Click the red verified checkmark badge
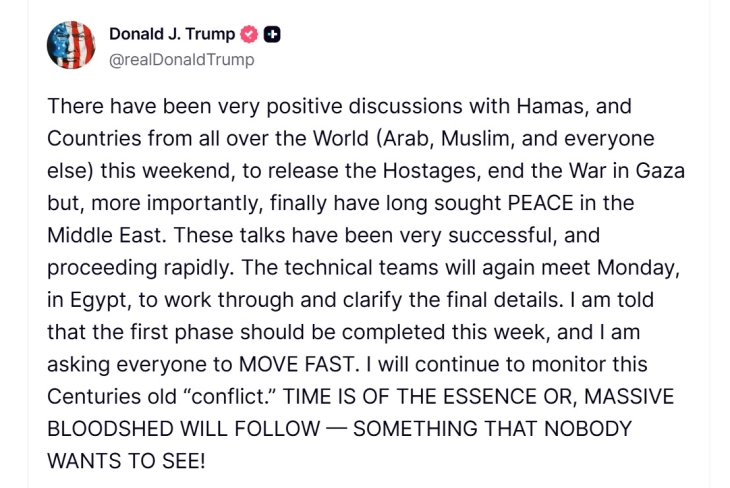730x488 pixels. 250,35
